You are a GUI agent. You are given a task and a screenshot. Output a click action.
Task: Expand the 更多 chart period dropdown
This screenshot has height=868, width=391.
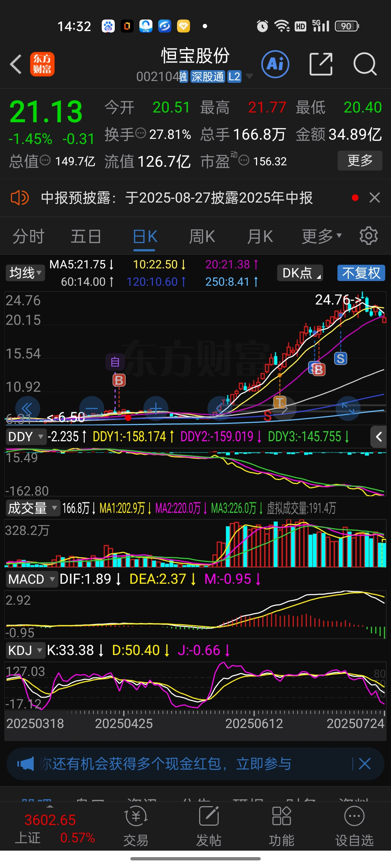point(321,237)
